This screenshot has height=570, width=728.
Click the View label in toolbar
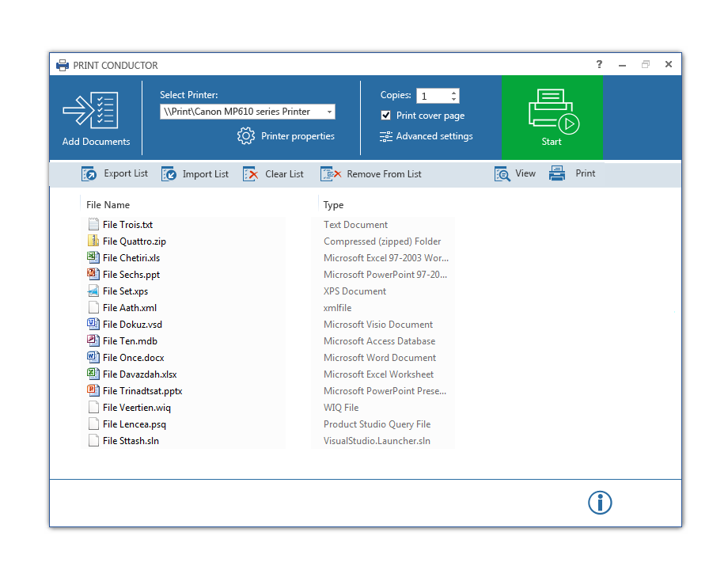[525, 173]
